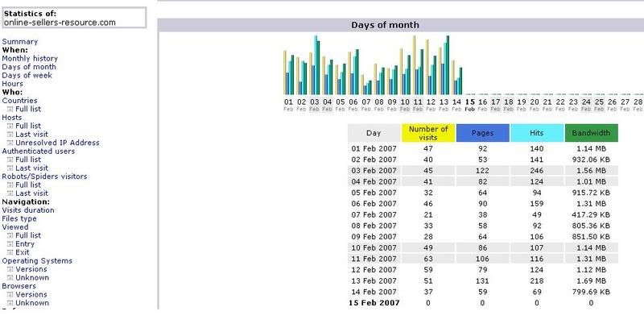Click the icon beside Hosts Last visit
644x332 pixels.
tap(10, 135)
